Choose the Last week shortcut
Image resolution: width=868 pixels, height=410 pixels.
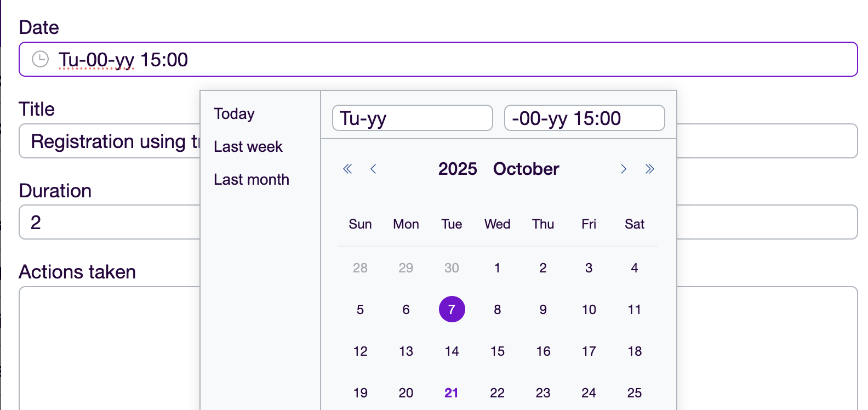click(x=248, y=147)
